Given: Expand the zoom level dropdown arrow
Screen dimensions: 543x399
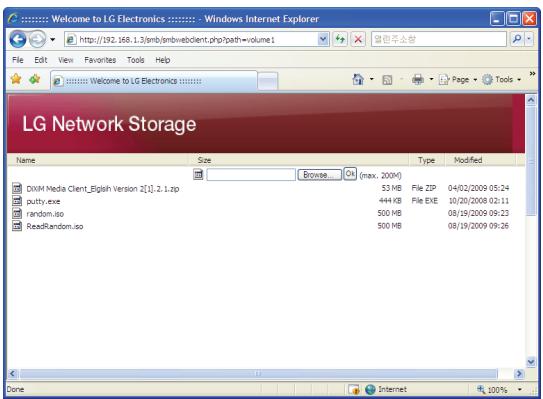Looking at the screenshot, I should [x=519, y=390].
